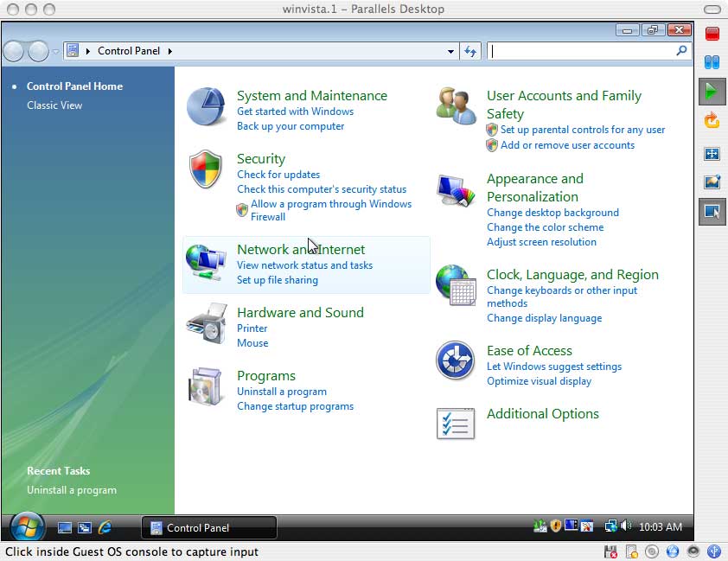This screenshot has height=561, width=728.
Task: Open the Ease of Access icon
Action: click(x=456, y=360)
